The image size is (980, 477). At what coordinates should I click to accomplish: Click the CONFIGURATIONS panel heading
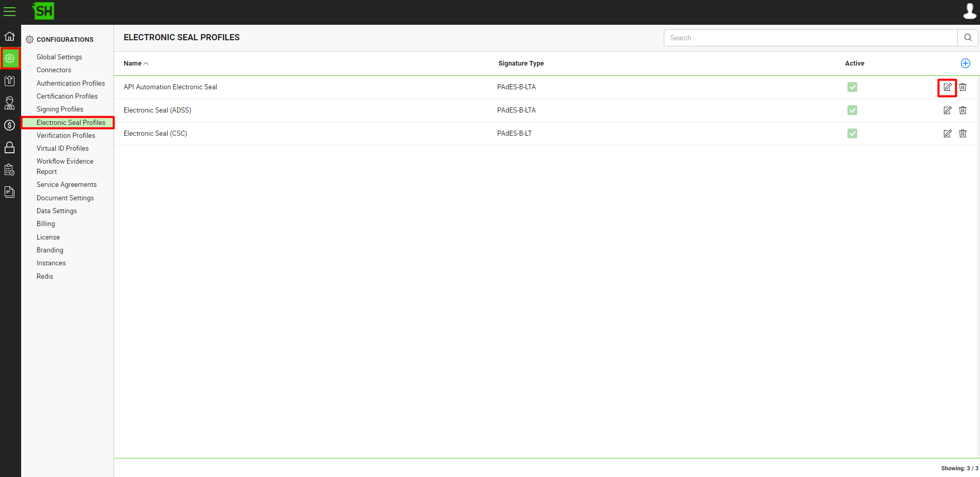point(60,39)
